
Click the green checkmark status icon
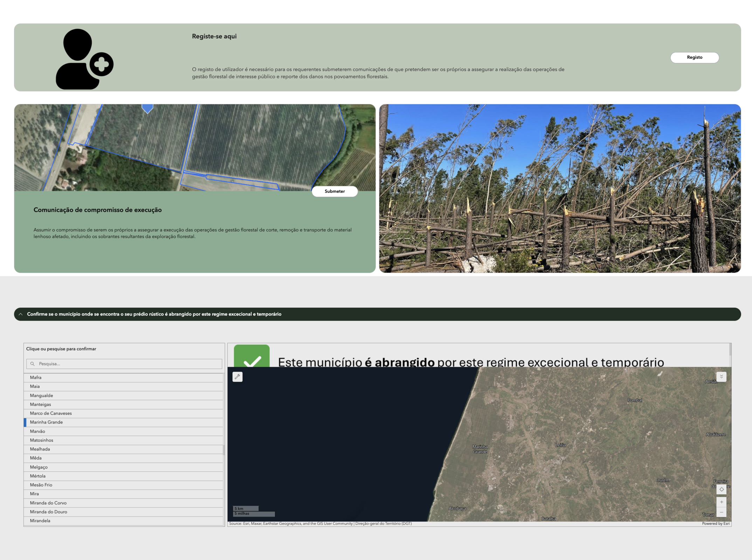(x=251, y=356)
